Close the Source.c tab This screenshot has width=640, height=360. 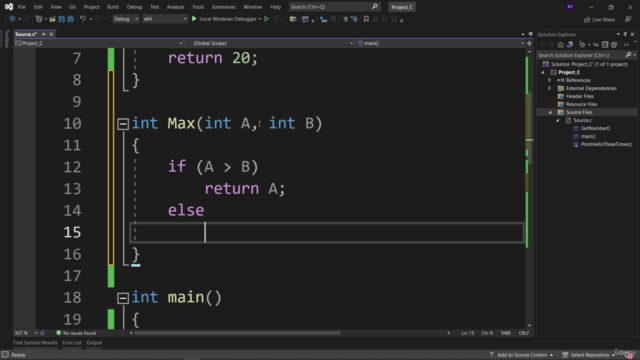[x=51, y=34]
